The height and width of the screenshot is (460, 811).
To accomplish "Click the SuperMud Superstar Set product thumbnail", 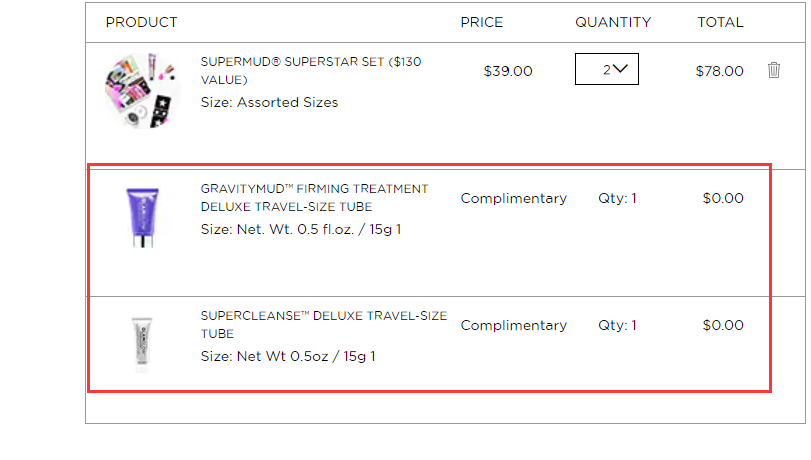I will pos(142,91).
